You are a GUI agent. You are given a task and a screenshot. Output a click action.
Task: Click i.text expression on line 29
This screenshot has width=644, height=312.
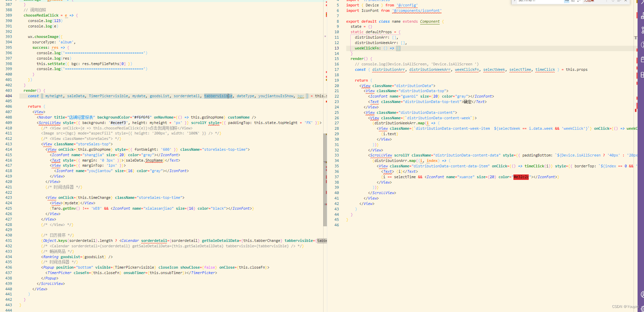pos(390,134)
